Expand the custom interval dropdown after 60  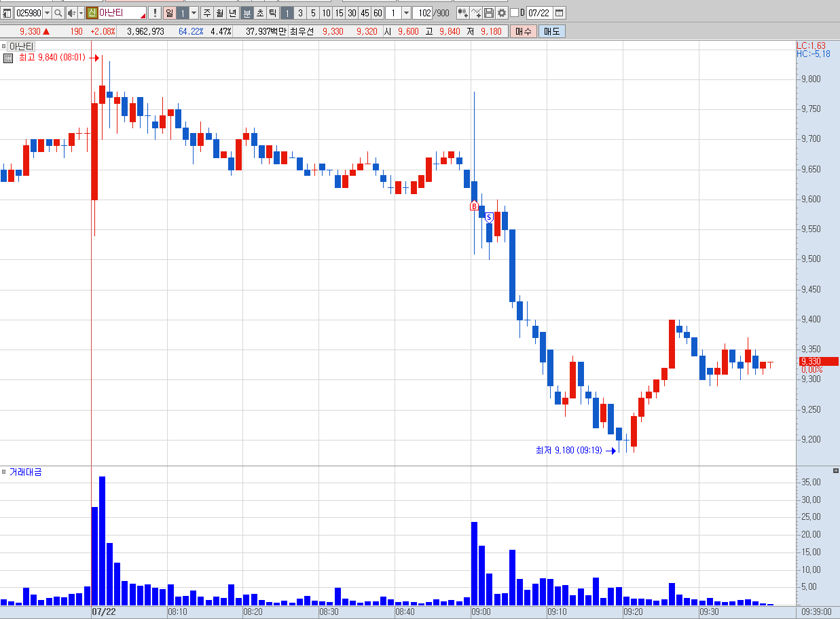pos(406,13)
